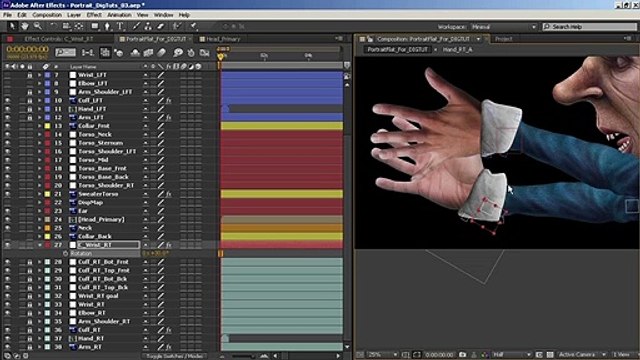Select the Pen tool
Screen dimensions: 640x360
pyautogui.click(x=107, y=27)
